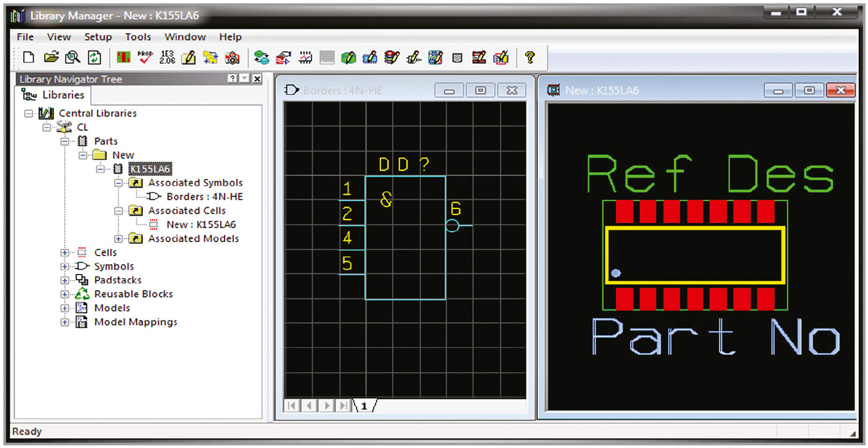Open the Setup menu
868x448 pixels.
click(x=98, y=37)
